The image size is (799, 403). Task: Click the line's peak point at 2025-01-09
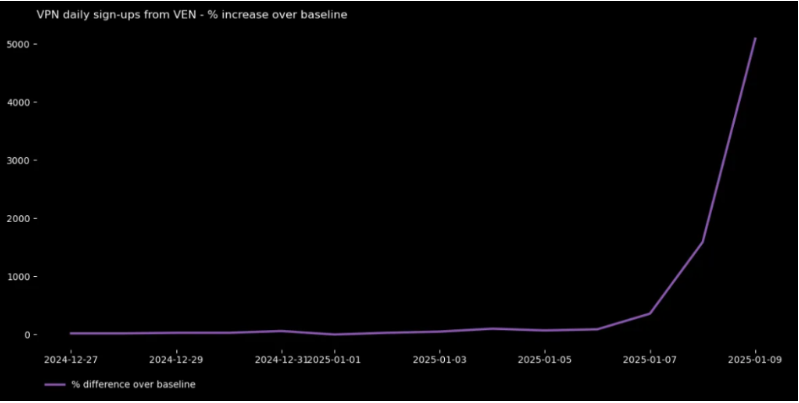click(755, 38)
